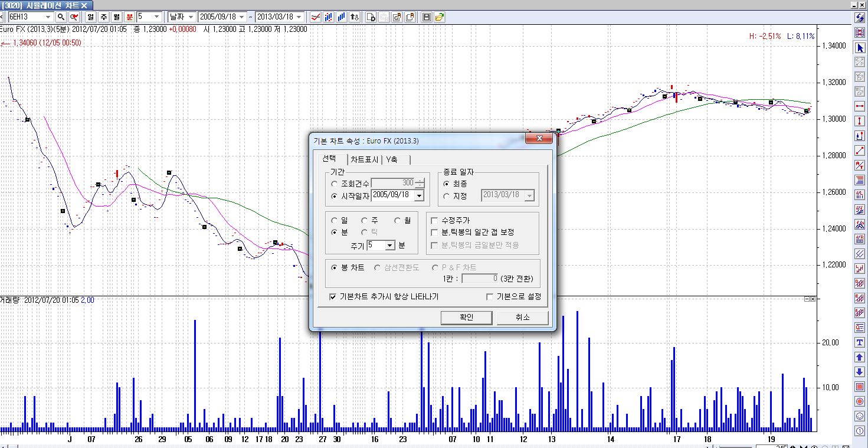Choose the vertical line drawing tool
The height and width of the screenshot is (448, 868).
(x=860, y=121)
